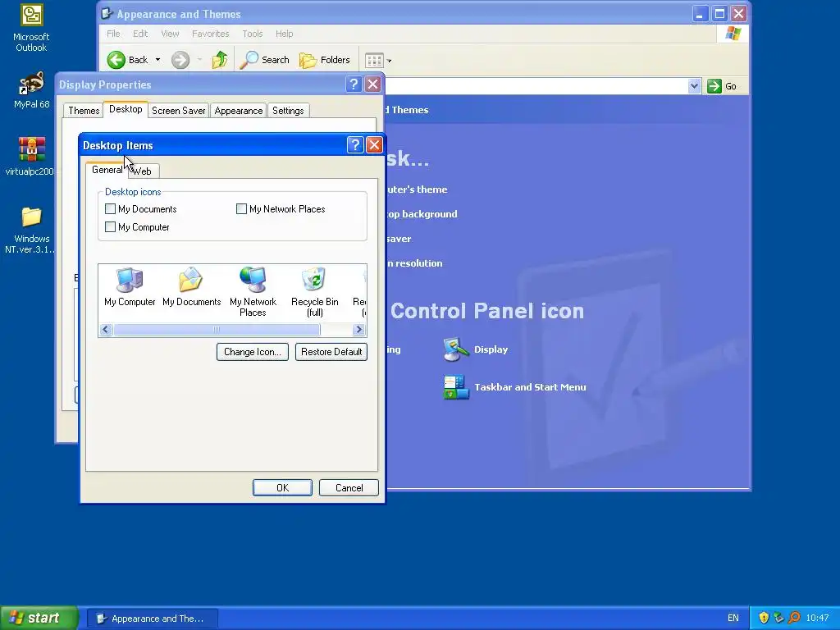Click the Restore Default button
This screenshot has height=630, width=840.
click(331, 352)
